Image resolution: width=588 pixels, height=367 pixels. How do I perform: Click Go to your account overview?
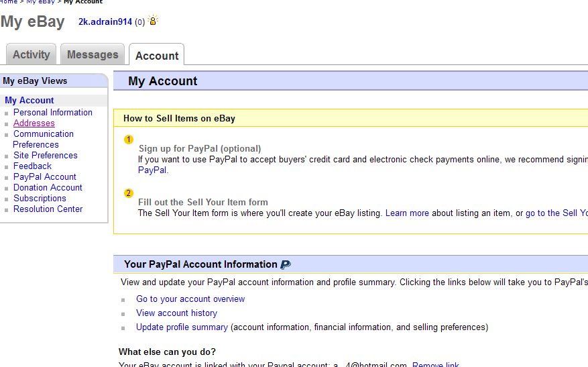(x=190, y=299)
